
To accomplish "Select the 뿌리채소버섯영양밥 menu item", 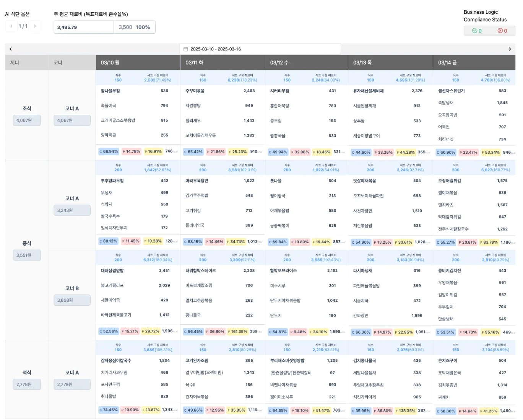I will click(287, 360).
